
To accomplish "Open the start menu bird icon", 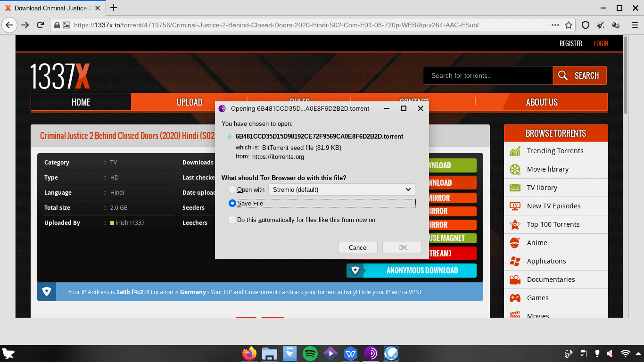I will coord(9,354).
